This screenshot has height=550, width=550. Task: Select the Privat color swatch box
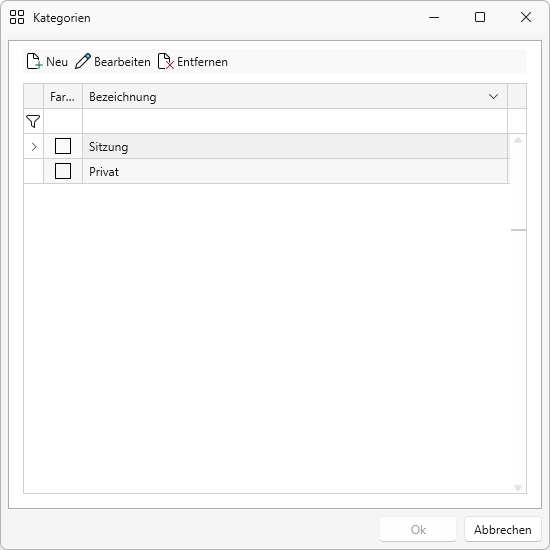(x=63, y=171)
